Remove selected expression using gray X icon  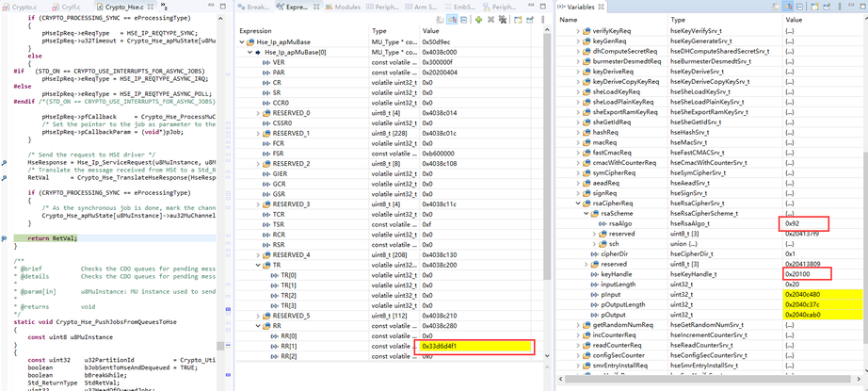[x=490, y=20]
